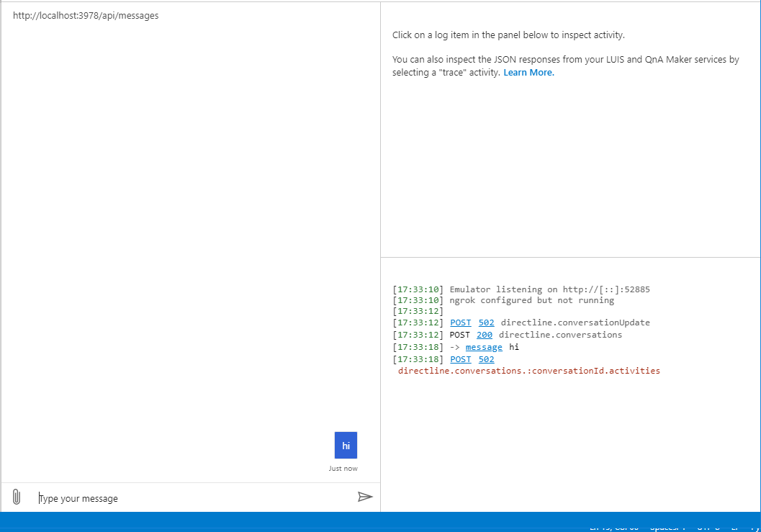This screenshot has height=532, width=761.
Task: Click the Just now timestamp
Action: click(x=343, y=469)
